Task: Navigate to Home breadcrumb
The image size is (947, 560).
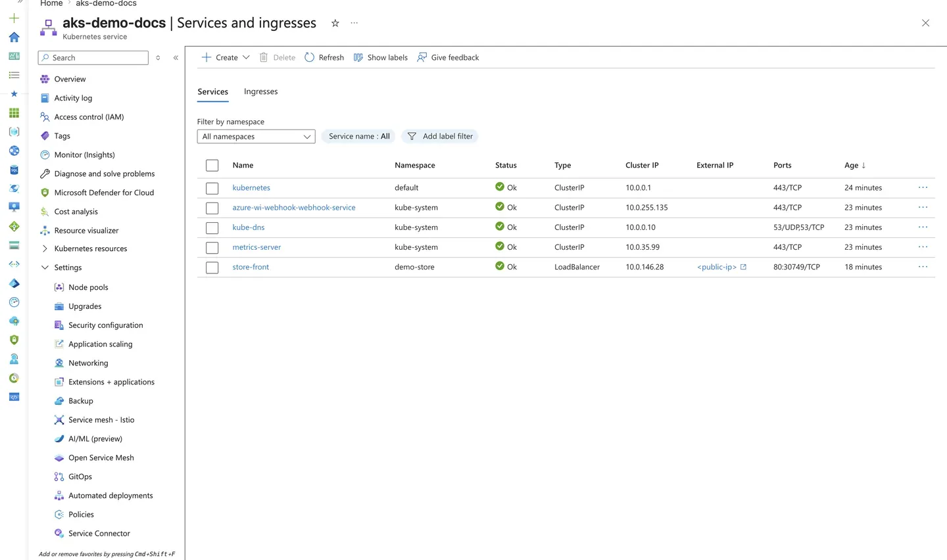Action: pos(51,3)
